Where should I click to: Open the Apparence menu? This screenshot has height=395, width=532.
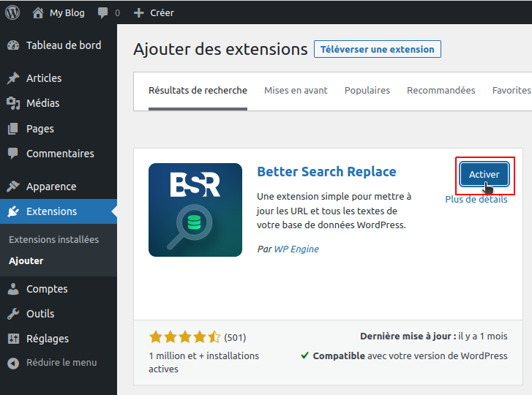pos(51,187)
